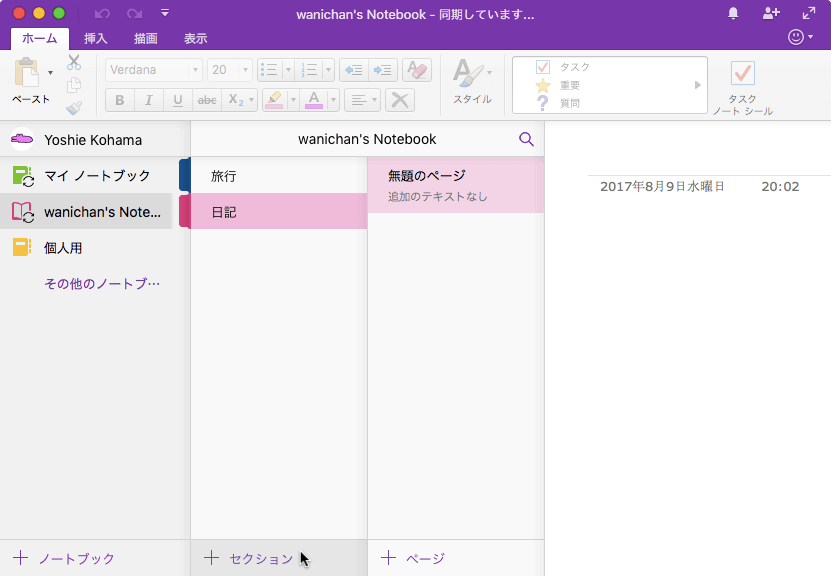The height and width of the screenshot is (576, 831).
Task: Increase the indent level
Action: tap(383, 70)
